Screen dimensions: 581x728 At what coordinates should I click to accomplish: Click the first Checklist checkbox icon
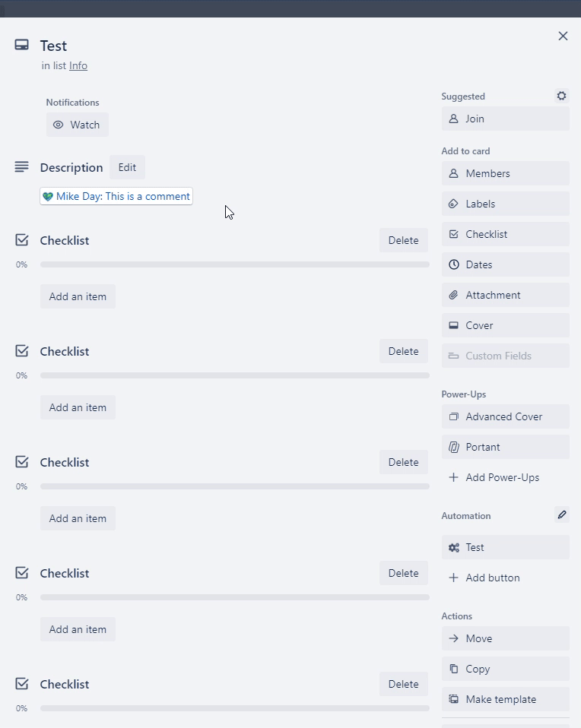(x=21, y=239)
